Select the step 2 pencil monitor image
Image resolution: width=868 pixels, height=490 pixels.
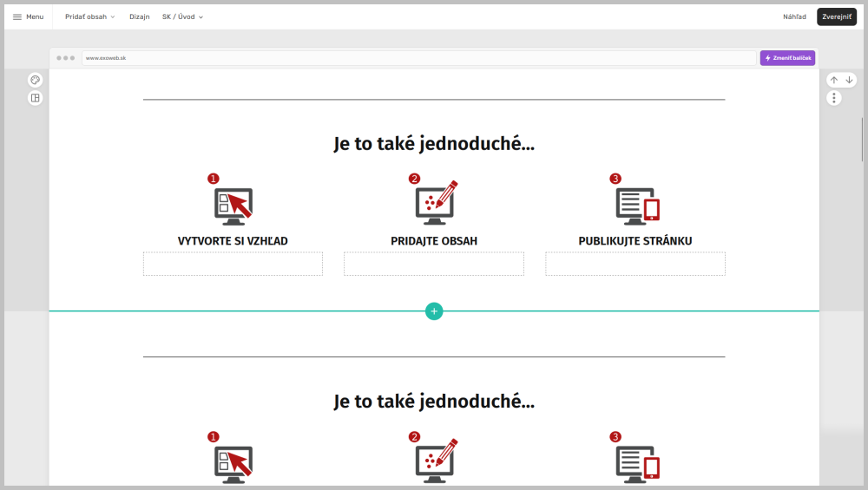pyautogui.click(x=434, y=205)
